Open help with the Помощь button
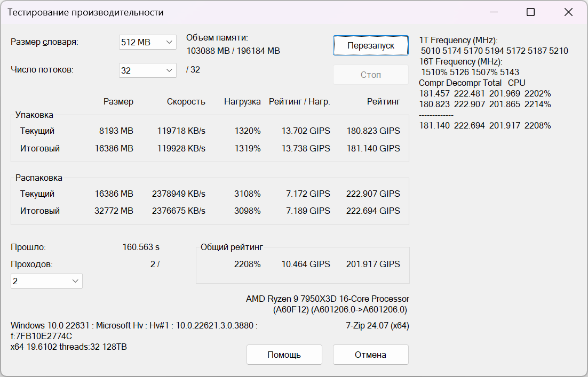The image size is (588, 377). pos(284,355)
